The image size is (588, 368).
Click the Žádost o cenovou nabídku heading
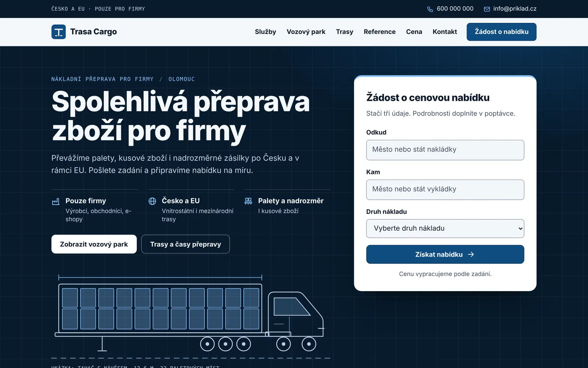click(428, 98)
